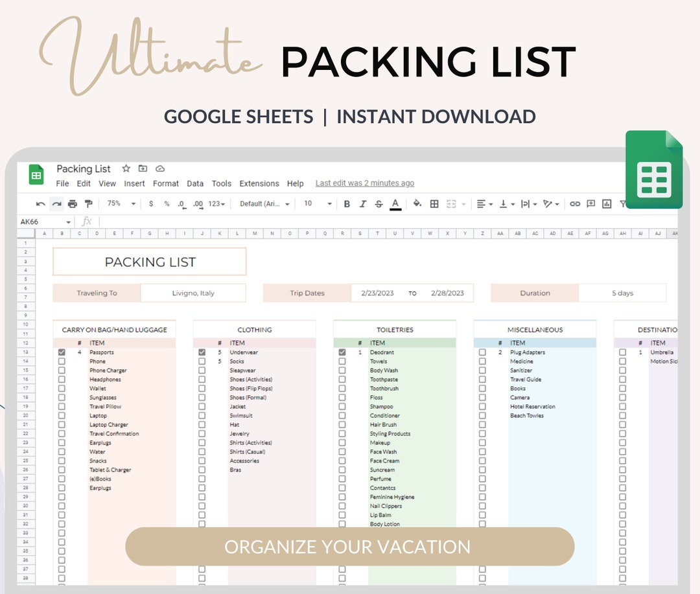700x594 pixels.
Task: Insert a link using the toolbar icon
Action: tap(575, 204)
